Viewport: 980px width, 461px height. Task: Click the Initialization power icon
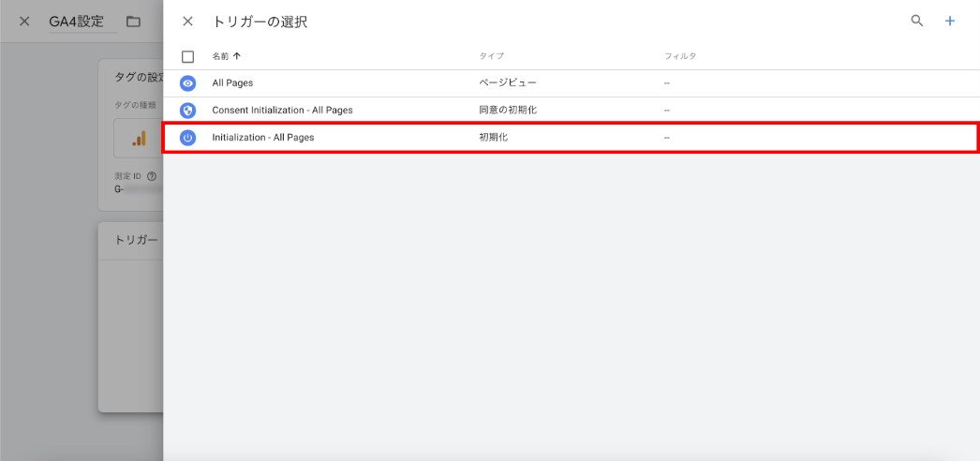pyautogui.click(x=187, y=138)
